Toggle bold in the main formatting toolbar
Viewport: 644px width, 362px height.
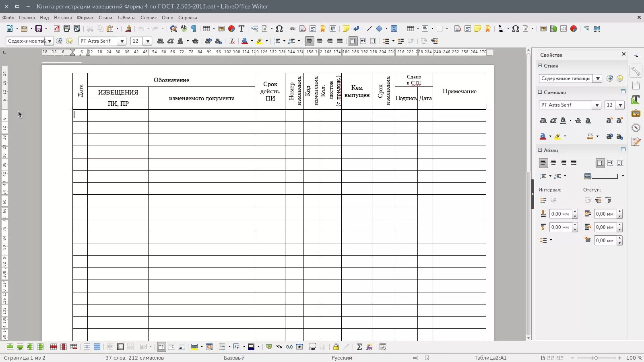[x=160, y=41]
